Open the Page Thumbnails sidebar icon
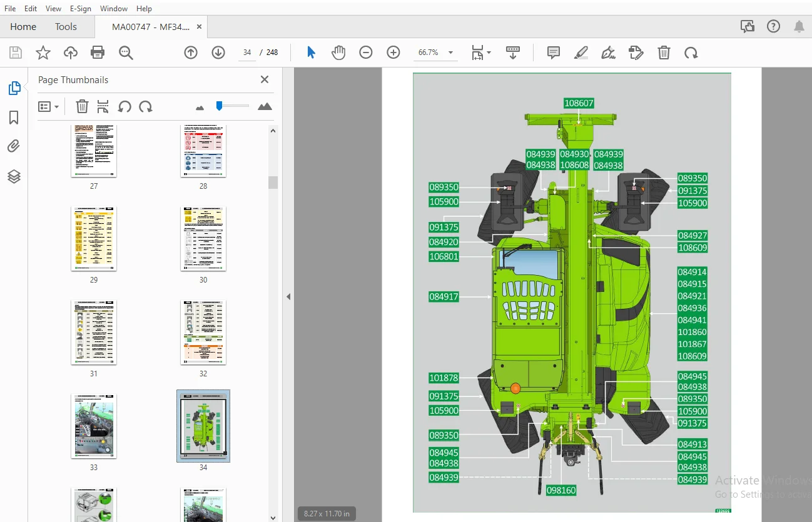The width and height of the screenshot is (812, 522). pyautogui.click(x=14, y=88)
